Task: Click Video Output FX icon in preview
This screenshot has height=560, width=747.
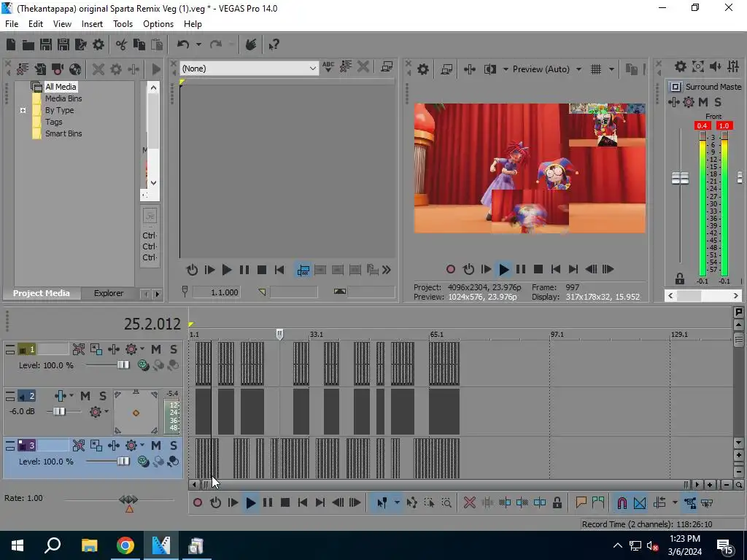Action: point(470,69)
